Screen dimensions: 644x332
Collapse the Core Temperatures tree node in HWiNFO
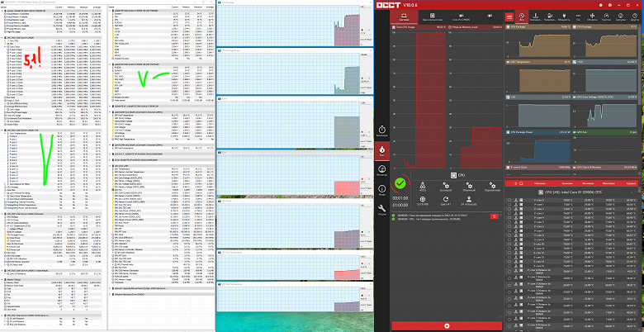[3, 134]
